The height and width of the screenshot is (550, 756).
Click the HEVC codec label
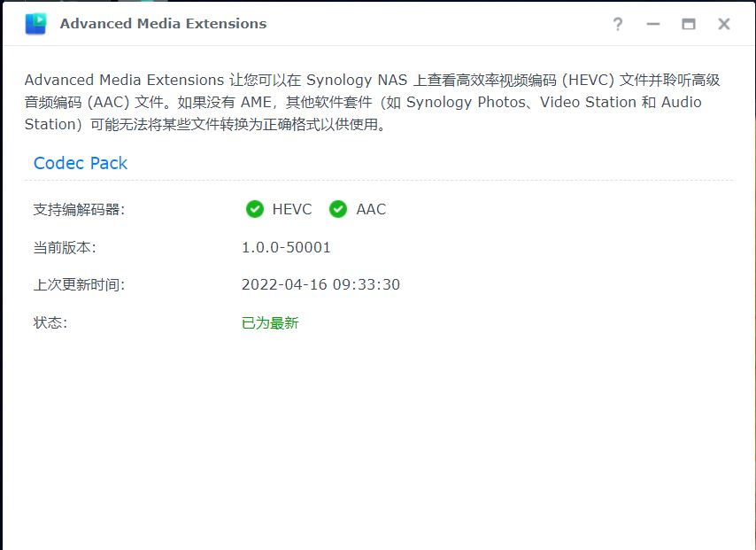coord(292,209)
